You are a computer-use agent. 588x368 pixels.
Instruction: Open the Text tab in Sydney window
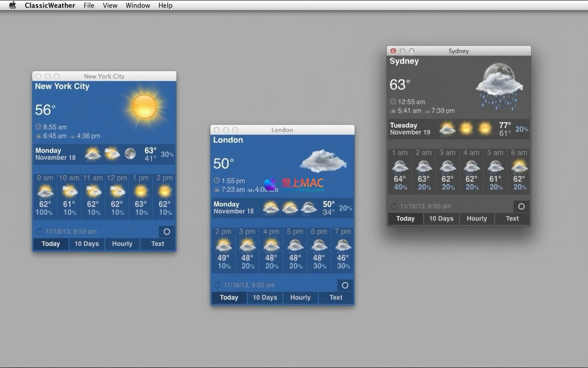[x=512, y=218]
